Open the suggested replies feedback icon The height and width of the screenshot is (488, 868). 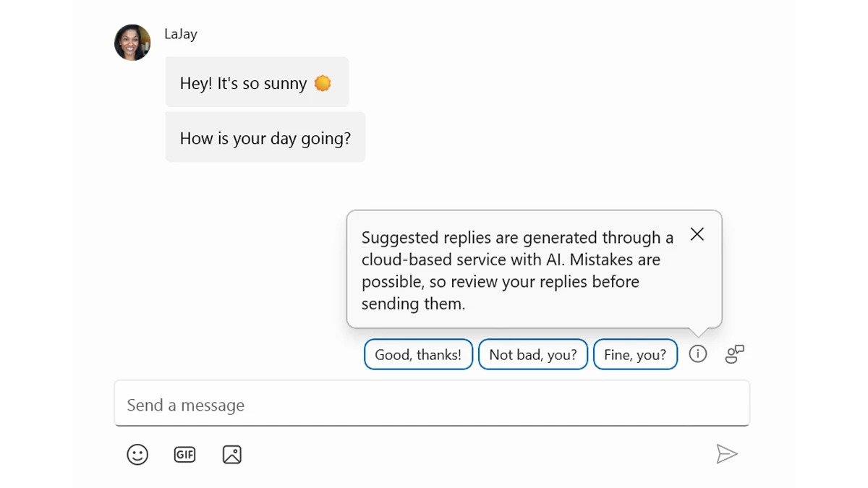tap(735, 354)
